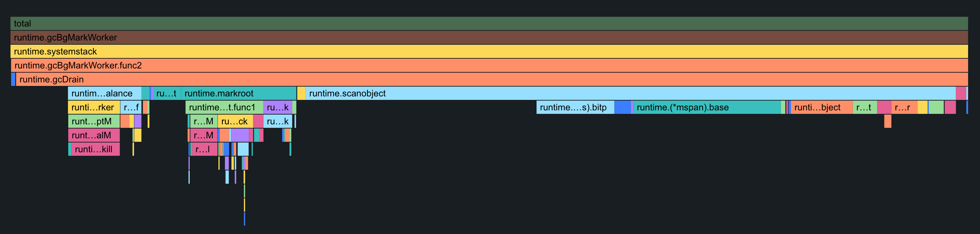Select the pink runti…kill frame

pyautogui.click(x=95, y=149)
